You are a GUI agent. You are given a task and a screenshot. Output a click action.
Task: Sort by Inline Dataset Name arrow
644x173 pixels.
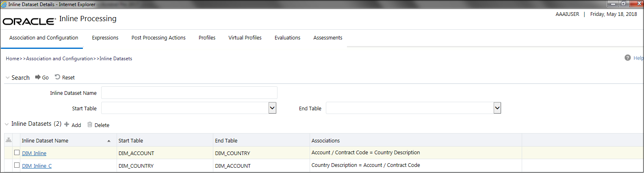pos(109,141)
